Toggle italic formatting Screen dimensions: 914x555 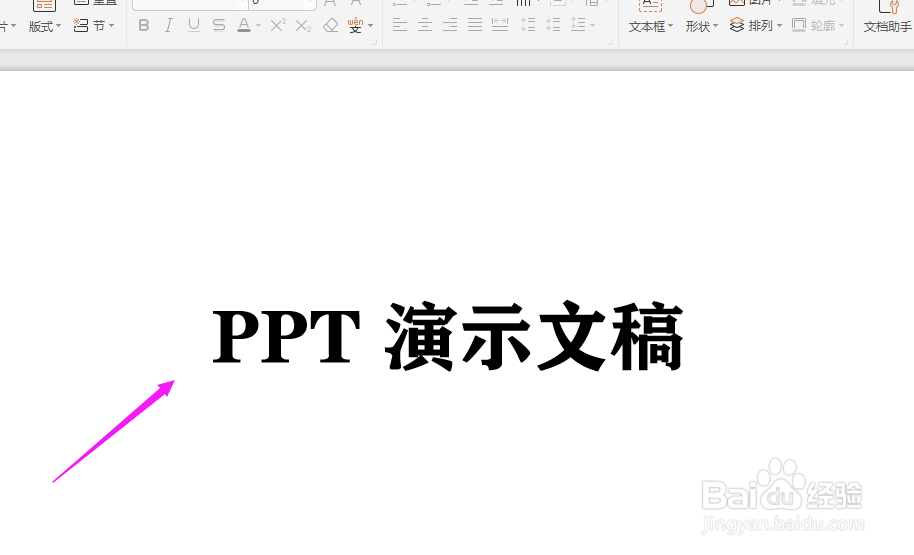(168, 26)
